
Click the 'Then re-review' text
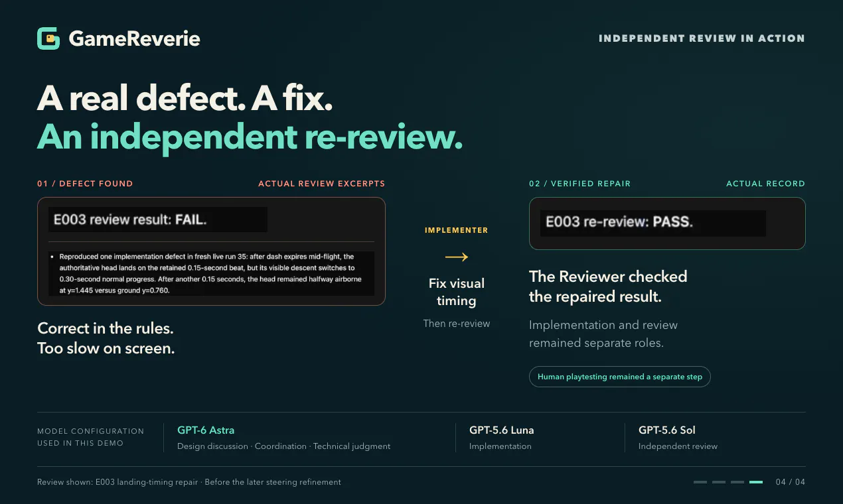[x=457, y=324]
